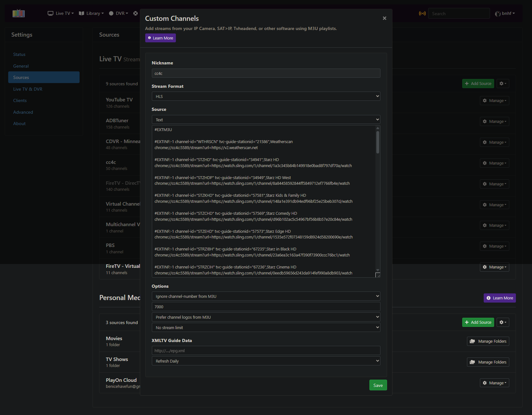Expand the Refresh Daily dropdown
Viewport: 532px width, 415px height.
coord(266,361)
